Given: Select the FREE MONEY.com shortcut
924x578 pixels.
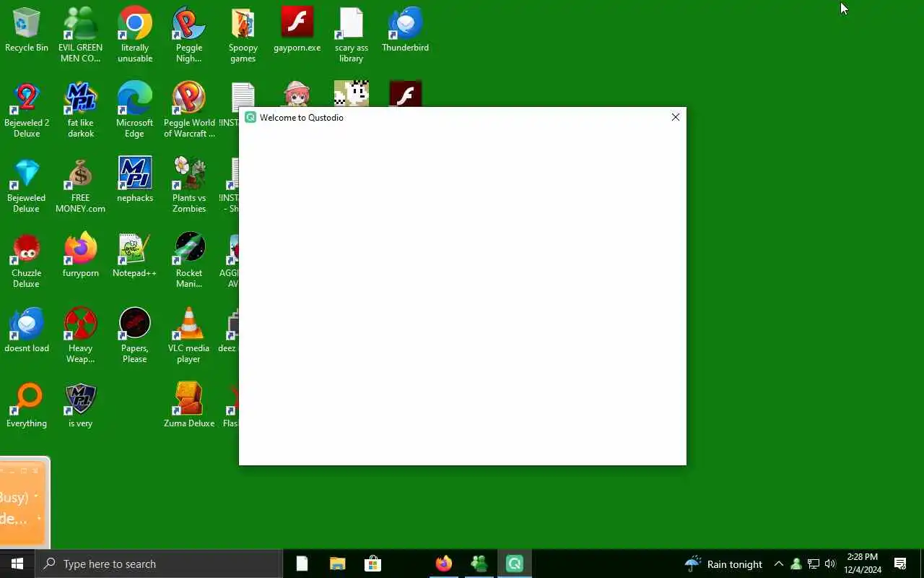Looking at the screenshot, I should coord(81,185).
